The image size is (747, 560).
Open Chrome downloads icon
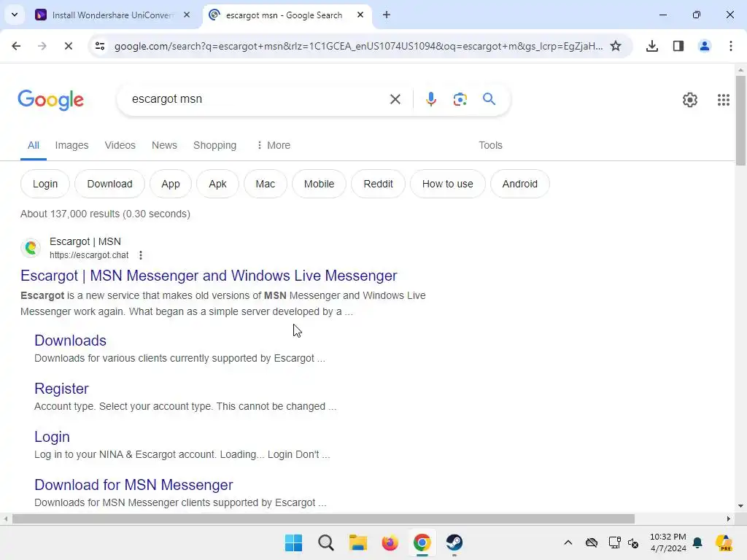[652, 46]
